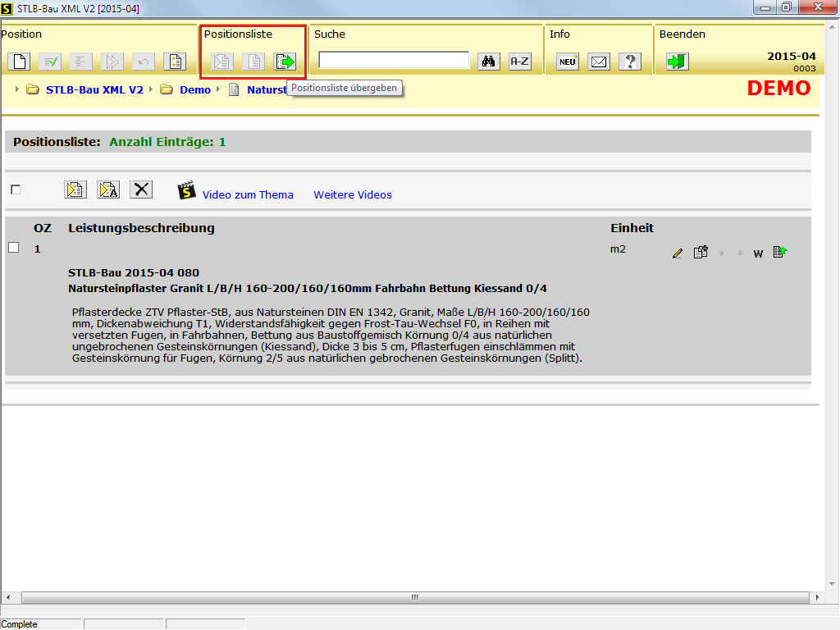This screenshot has width=840, height=630.
Task: Copy position 1 with the duplicate icon
Action: pyautogui.click(x=701, y=253)
